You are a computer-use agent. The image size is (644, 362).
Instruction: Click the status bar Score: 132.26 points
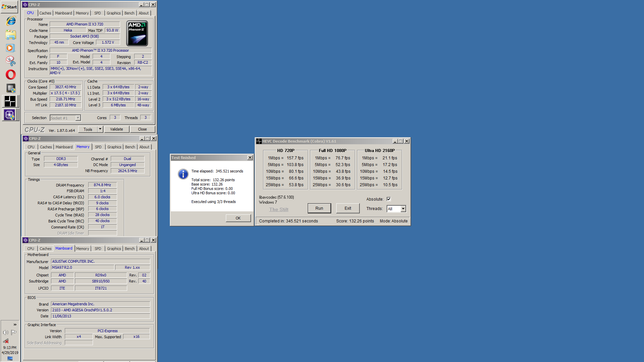[x=355, y=221]
